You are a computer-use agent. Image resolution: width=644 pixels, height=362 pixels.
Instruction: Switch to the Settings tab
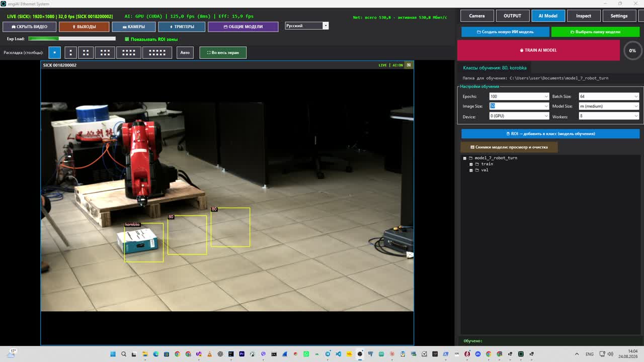coord(619,16)
